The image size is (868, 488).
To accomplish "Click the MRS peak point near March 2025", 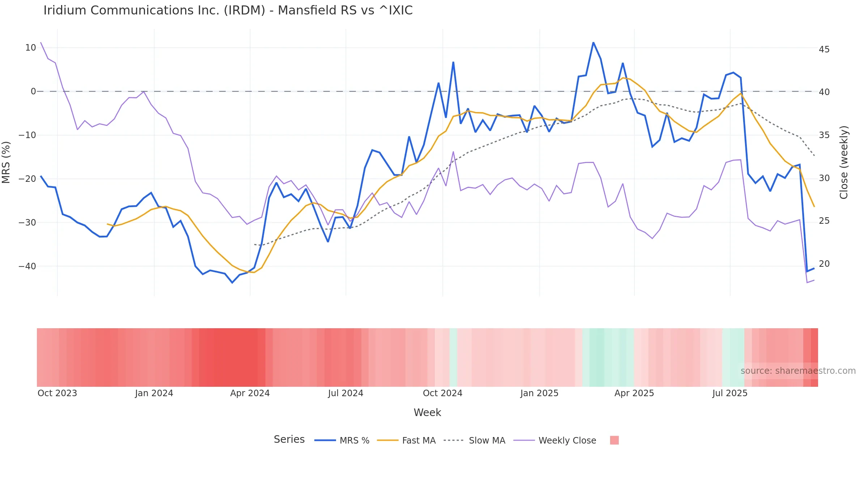I will point(593,43).
